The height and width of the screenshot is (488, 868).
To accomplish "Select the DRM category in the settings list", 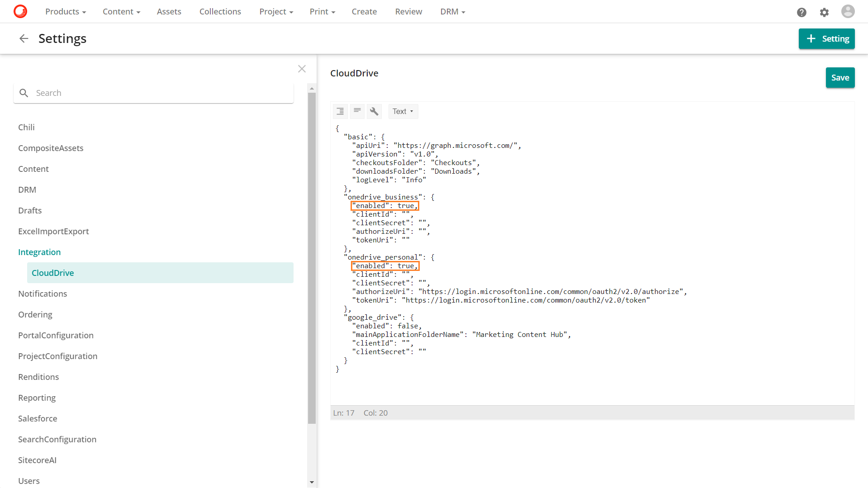I will pos(27,190).
